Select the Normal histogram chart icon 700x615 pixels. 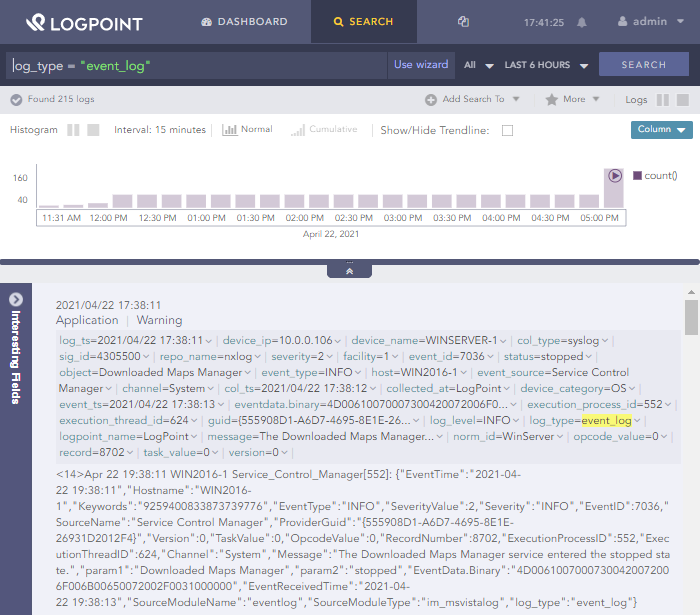coord(229,130)
